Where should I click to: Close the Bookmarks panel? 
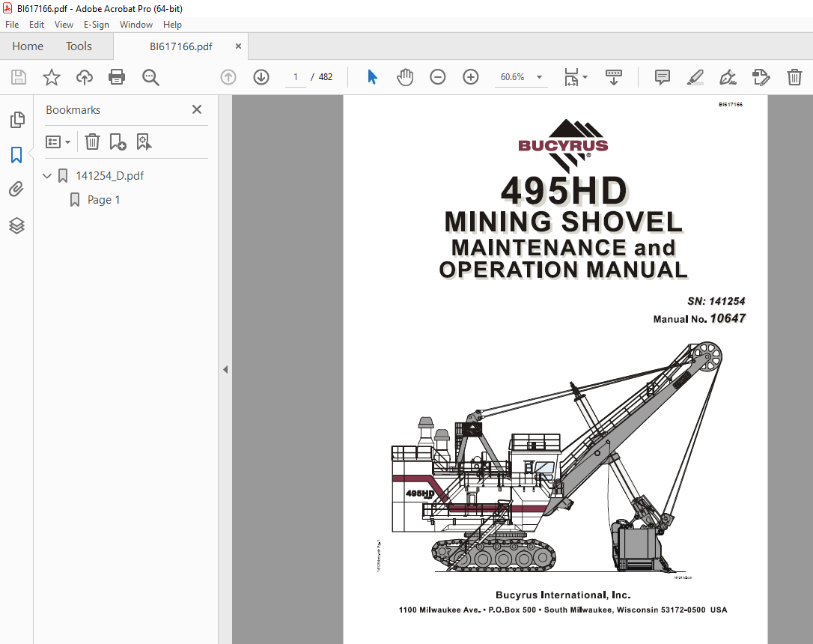(196, 109)
